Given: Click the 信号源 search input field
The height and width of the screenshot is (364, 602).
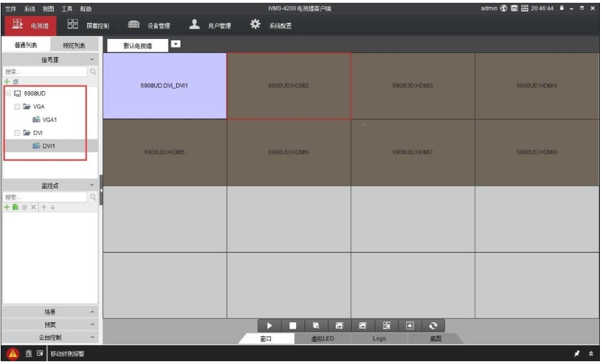Looking at the screenshot, I should [45, 71].
